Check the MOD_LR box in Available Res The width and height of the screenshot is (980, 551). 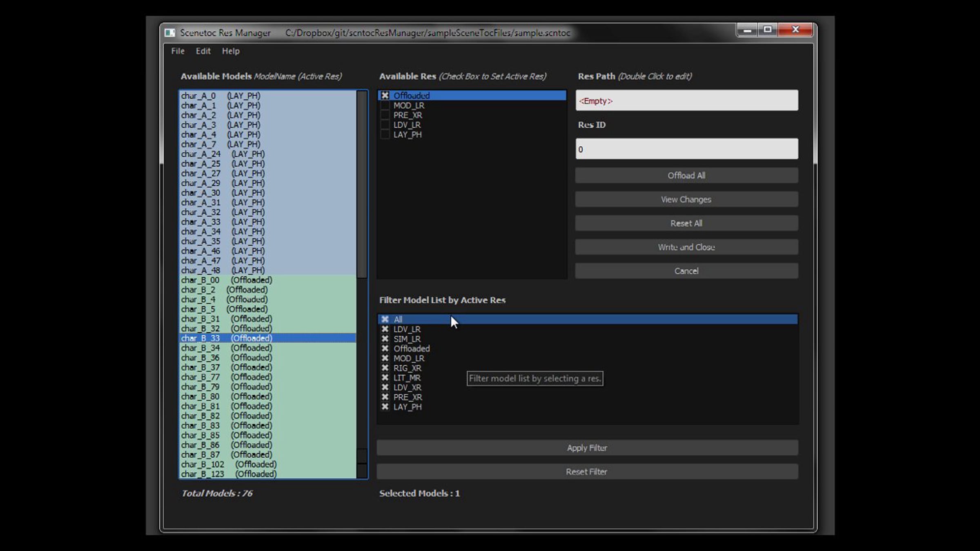pyautogui.click(x=385, y=105)
